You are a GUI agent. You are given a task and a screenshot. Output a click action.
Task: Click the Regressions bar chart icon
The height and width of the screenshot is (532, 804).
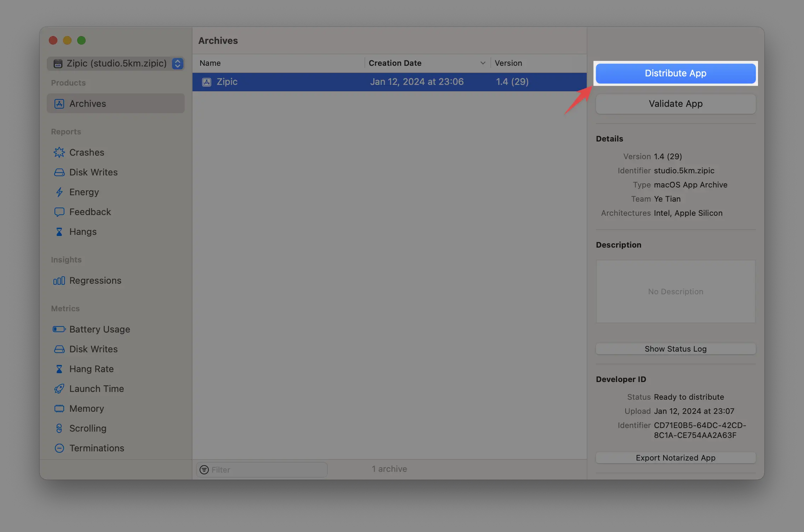click(59, 281)
